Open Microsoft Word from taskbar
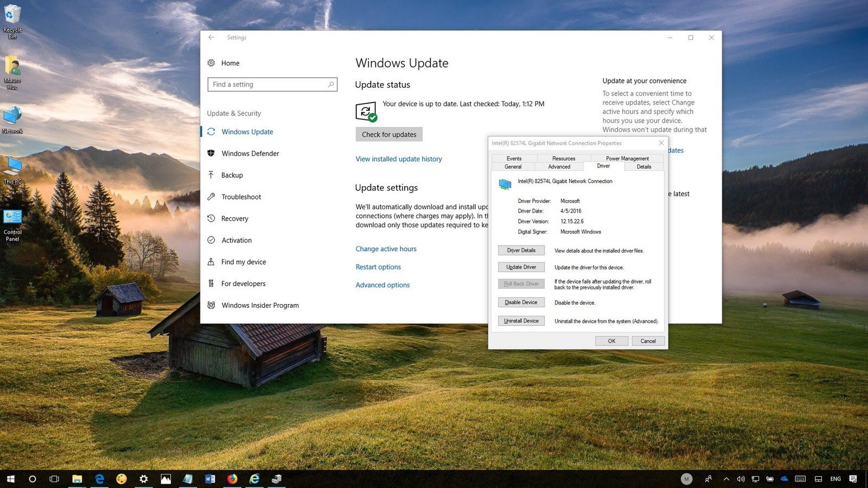 click(210, 479)
